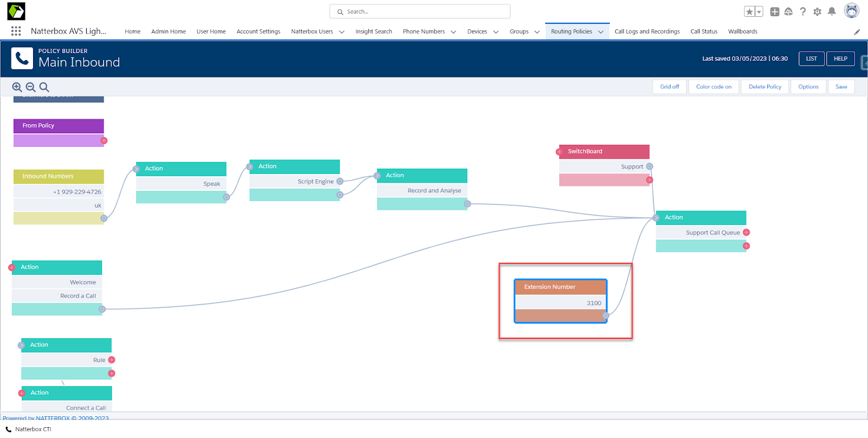Open the notifications bell icon
This screenshot has width=868, height=438.
832,11
